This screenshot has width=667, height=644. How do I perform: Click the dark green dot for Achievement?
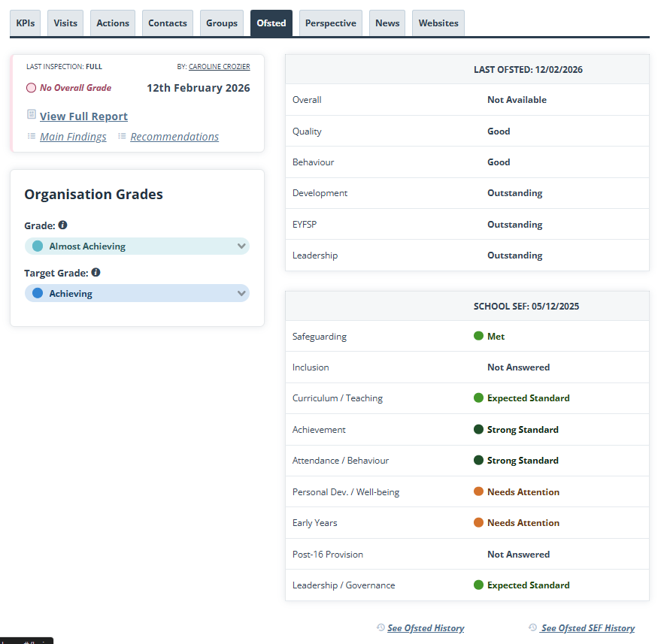(x=478, y=429)
